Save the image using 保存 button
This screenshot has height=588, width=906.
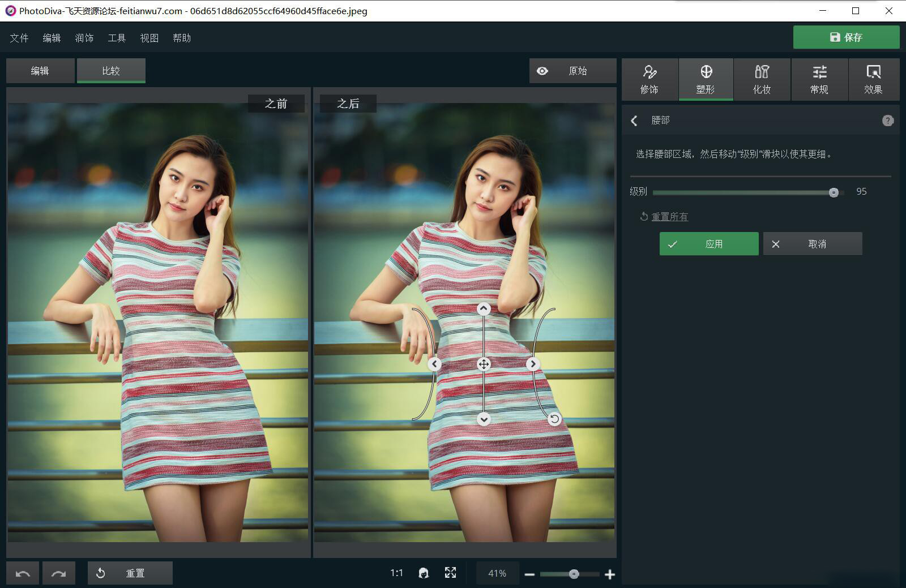pyautogui.click(x=846, y=37)
